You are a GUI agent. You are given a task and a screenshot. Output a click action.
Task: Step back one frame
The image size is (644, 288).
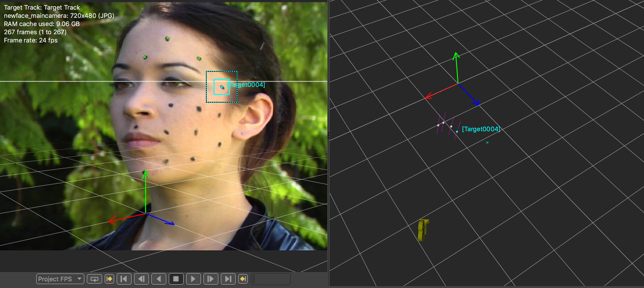click(x=141, y=279)
